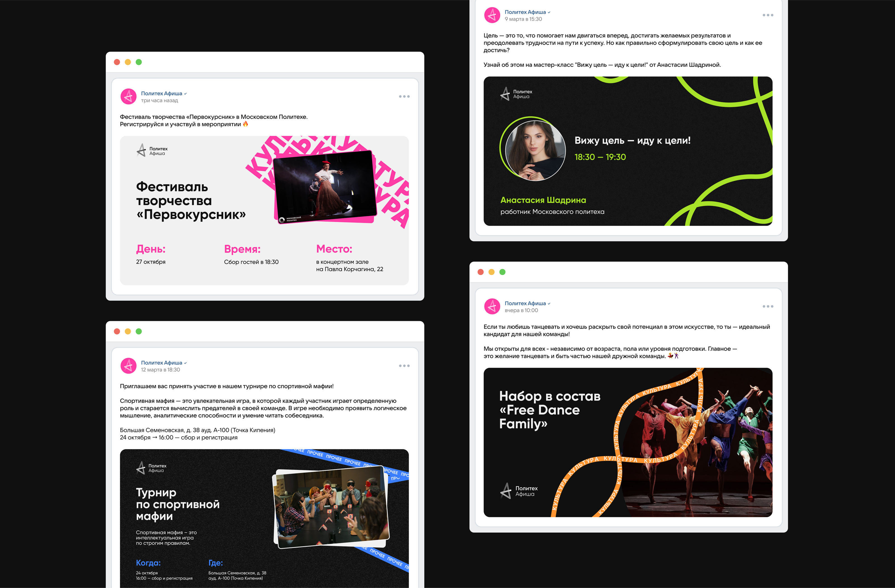Click the 9 марта в 15:30 timestamp
This screenshot has width=895, height=588.
pyautogui.click(x=523, y=19)
